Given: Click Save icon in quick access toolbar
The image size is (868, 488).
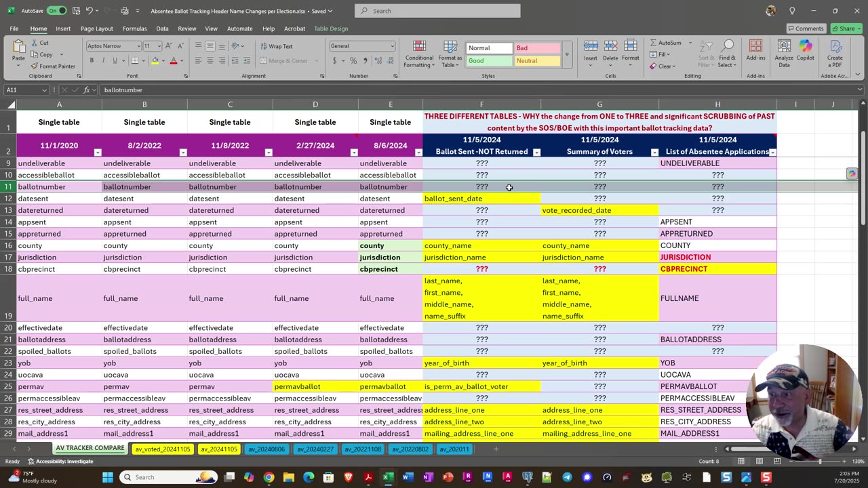Looking at the screenshot, I should (77, 11).
